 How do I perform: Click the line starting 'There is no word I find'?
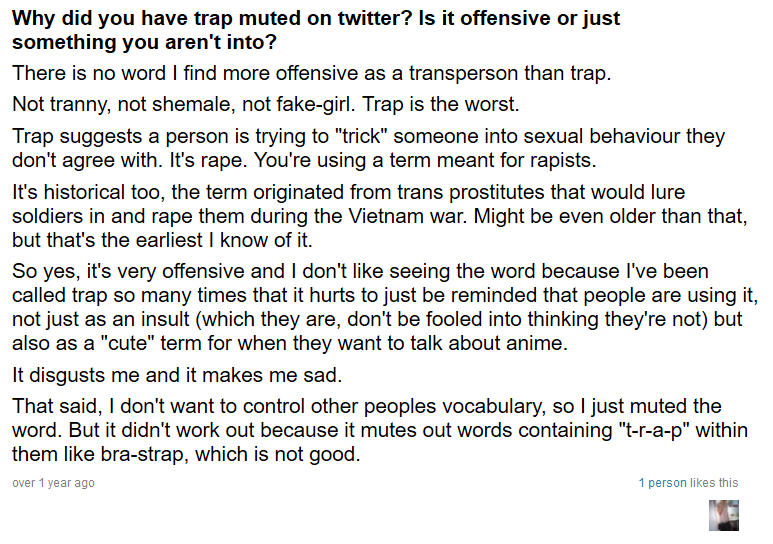(312, 73)
